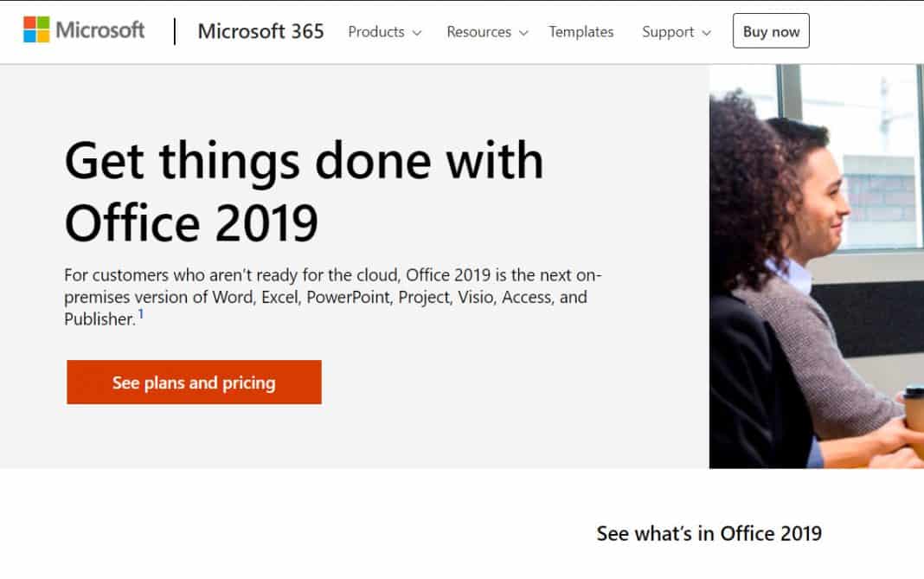Follow the See what's in Office 2019 link
This screenshot has height=579, width=924.
[x=709, y=534]
